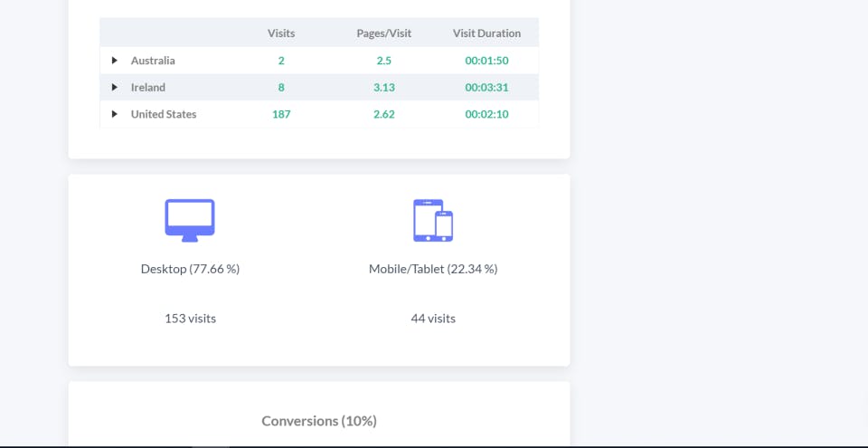Click the Desktop (77.66 %) label
The image size is (868, 448).
(x=190, y=269)
